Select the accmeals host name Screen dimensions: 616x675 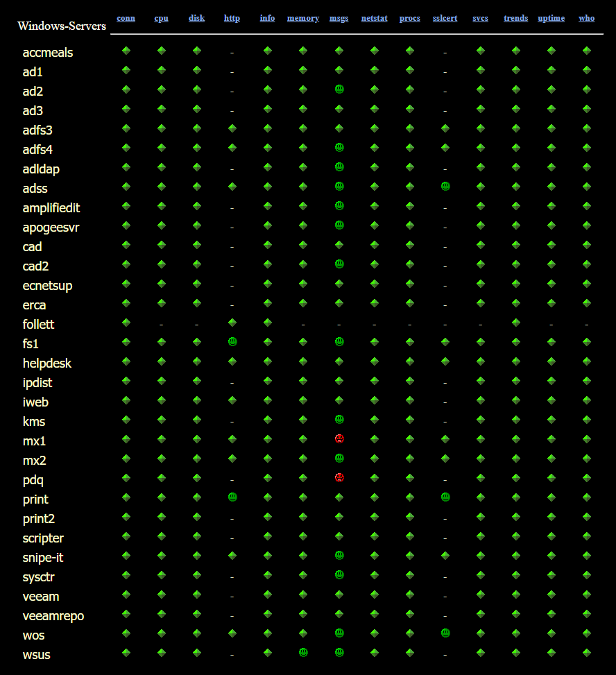click(48, 53)
